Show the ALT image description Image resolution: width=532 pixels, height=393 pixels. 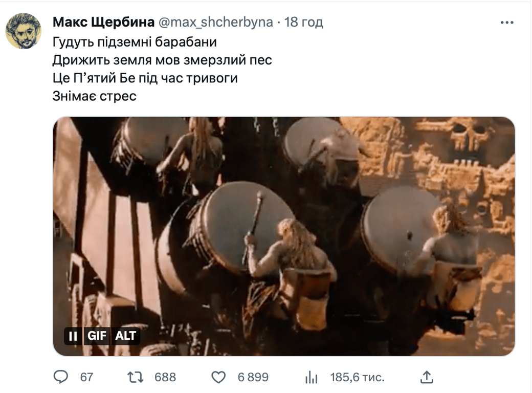point(125,336)
